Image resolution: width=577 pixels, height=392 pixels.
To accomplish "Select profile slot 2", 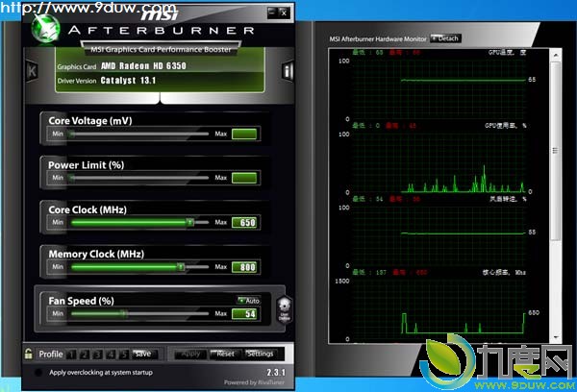I will pos(85,355).
